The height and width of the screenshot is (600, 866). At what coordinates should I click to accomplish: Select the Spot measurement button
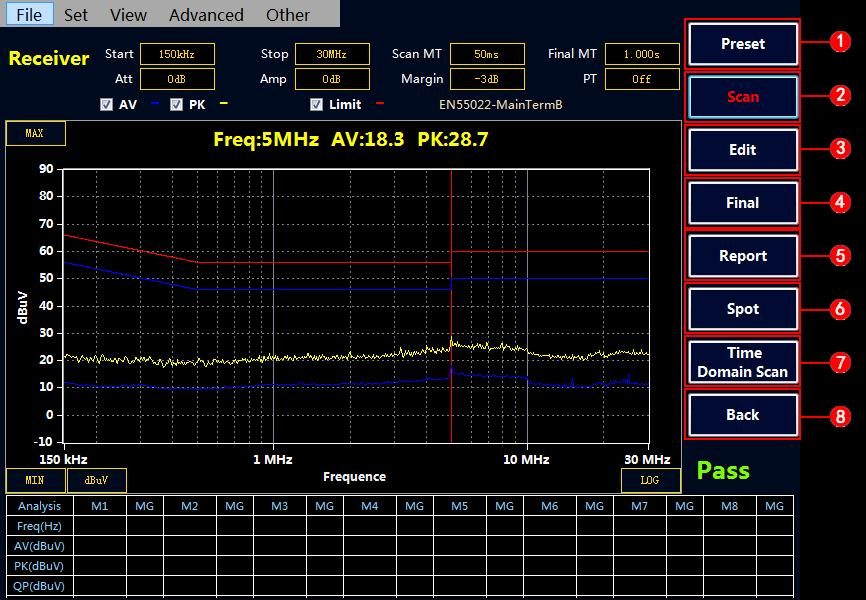(x=742, y=309)
